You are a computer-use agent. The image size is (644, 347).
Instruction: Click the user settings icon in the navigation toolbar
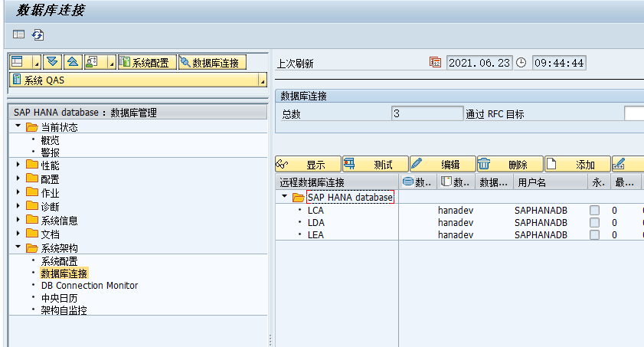click(92, 62)
